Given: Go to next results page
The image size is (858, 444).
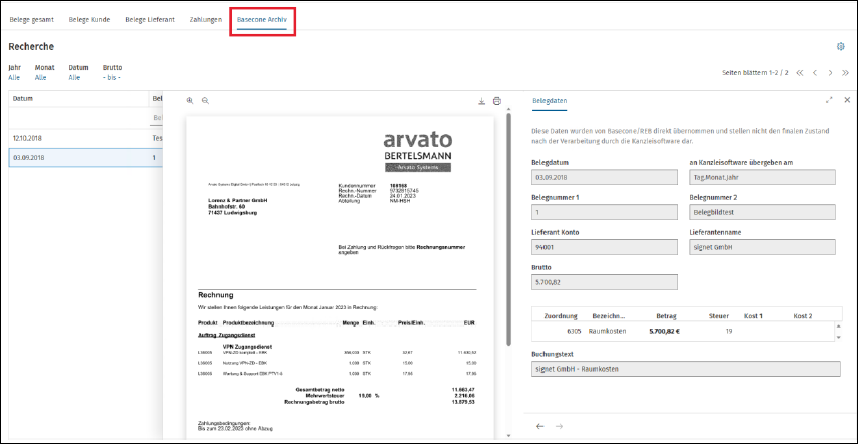Looking at the screenshot, I should coord(830,73).
